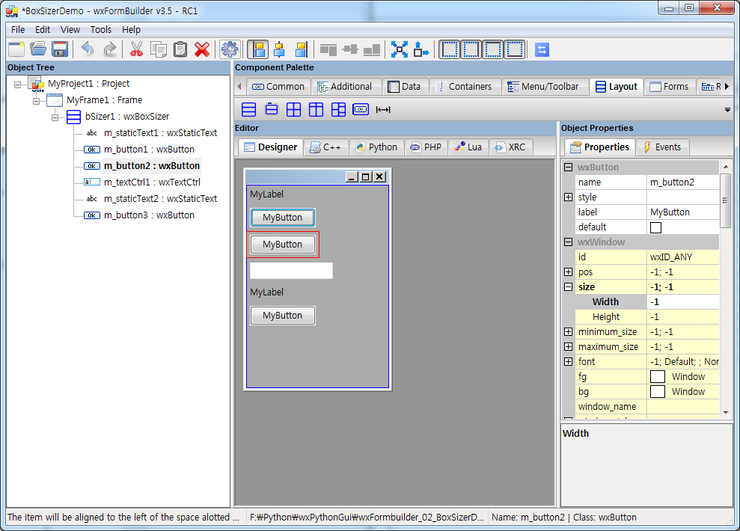Open the Events tab in Object Properties
Image resolution: width=740 pixels, height=531 pixels.
(661, 147)
